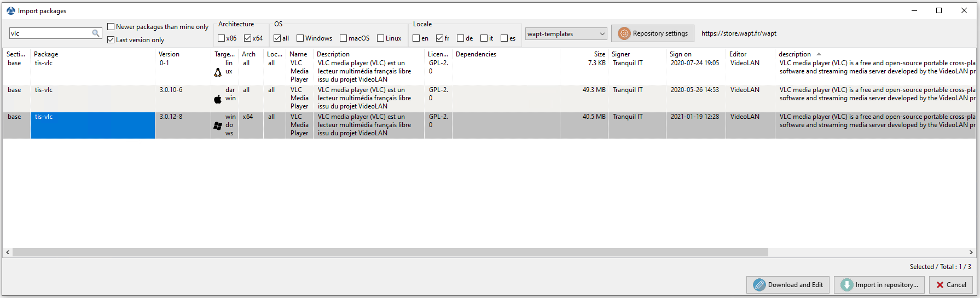The height and width of the screenshot is (298, 980).
Task: Sort by the Dependencies column header
Action: (x=506, y=54)
